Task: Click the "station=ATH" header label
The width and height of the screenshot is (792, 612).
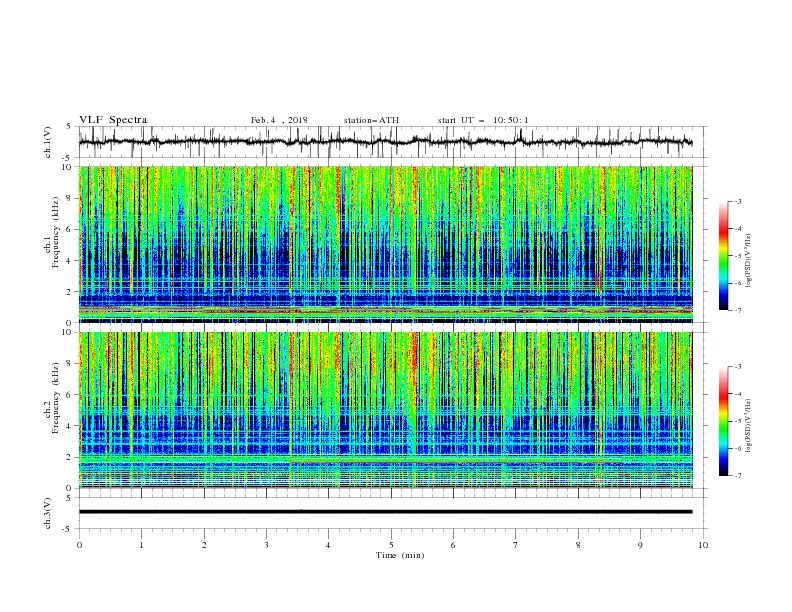Action: [371, 120]
